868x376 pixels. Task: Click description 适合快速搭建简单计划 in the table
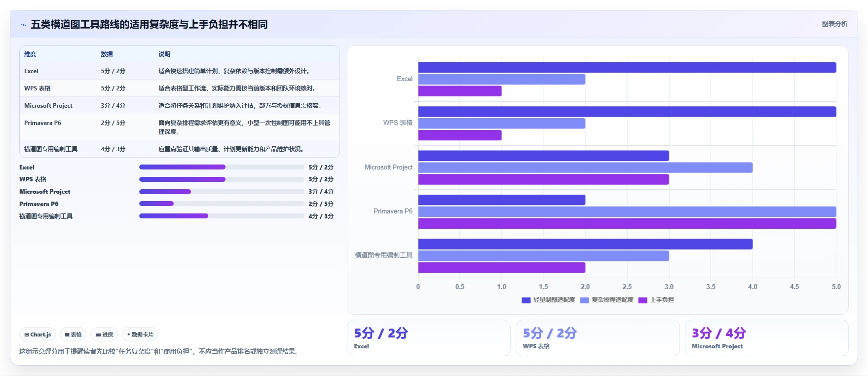(x=235, y=71)
